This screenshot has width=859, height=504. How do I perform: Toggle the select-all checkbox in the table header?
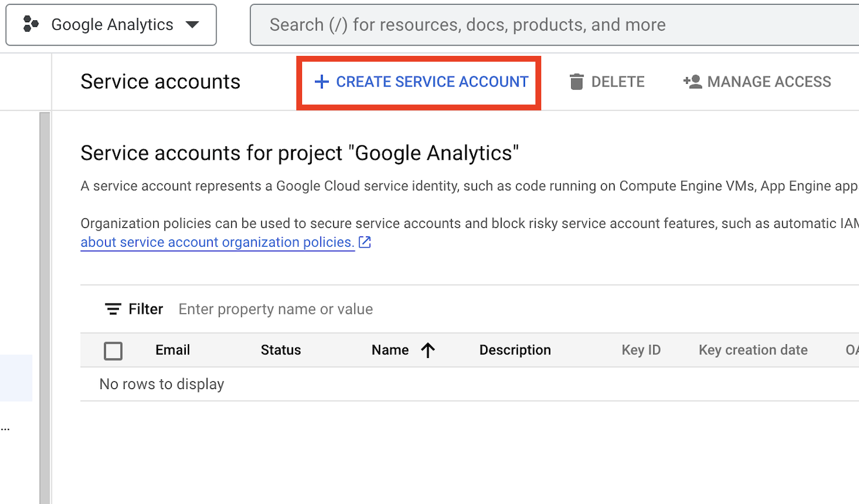click(x=113, y=351)
